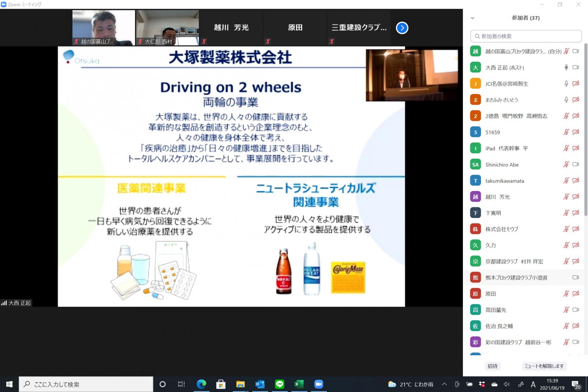The image size is (588, 392).
Task: Click the 招待 invite button
Action: pos(492,366)
